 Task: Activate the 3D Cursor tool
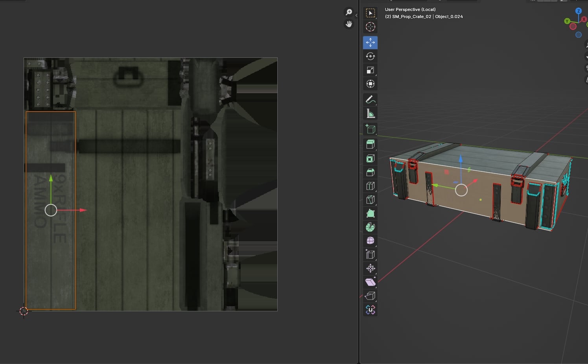[x=370, y=27]
